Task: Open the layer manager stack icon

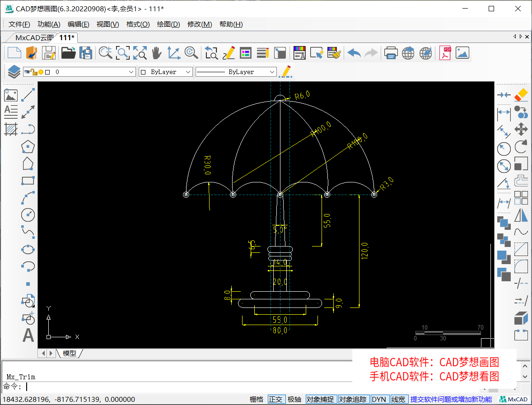Action: 14,72
